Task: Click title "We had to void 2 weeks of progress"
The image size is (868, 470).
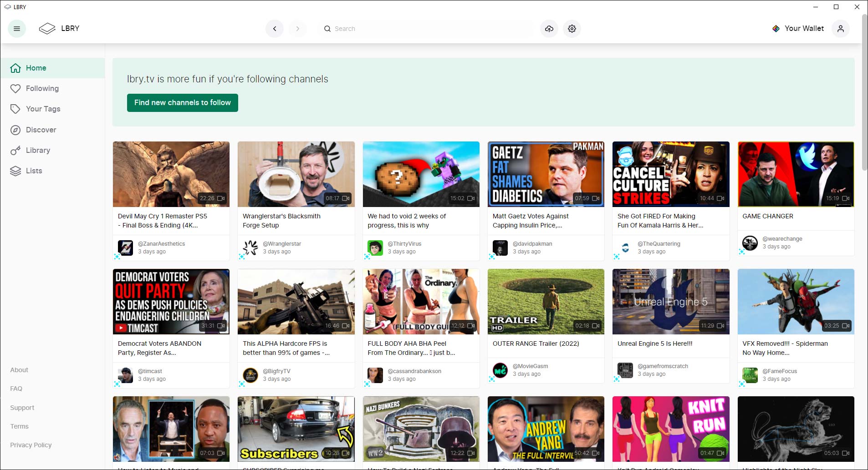Action: [x=407, y=221]
